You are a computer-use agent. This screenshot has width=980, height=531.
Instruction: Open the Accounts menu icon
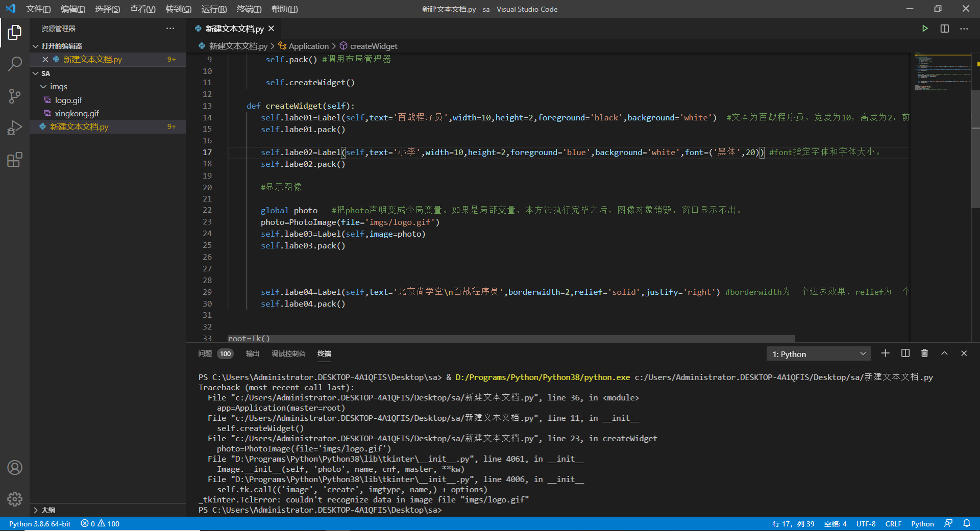(15, 467)
